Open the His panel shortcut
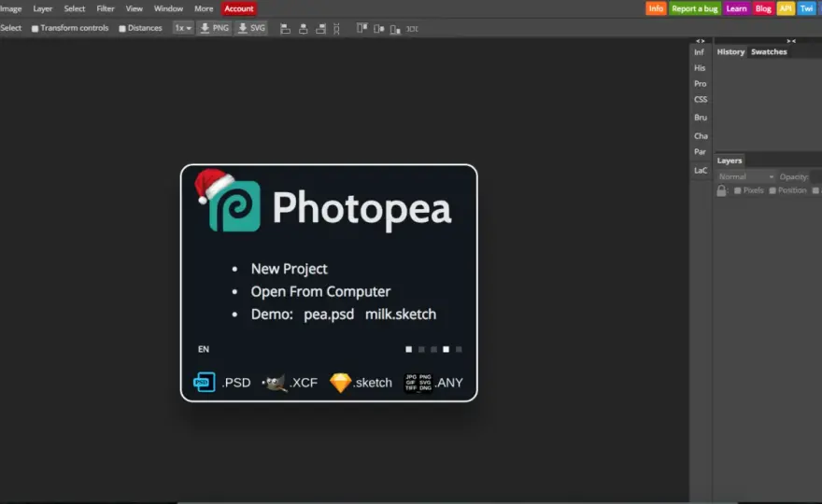The width and height of the screenshot is (822, 504). [x=700, y=68]
